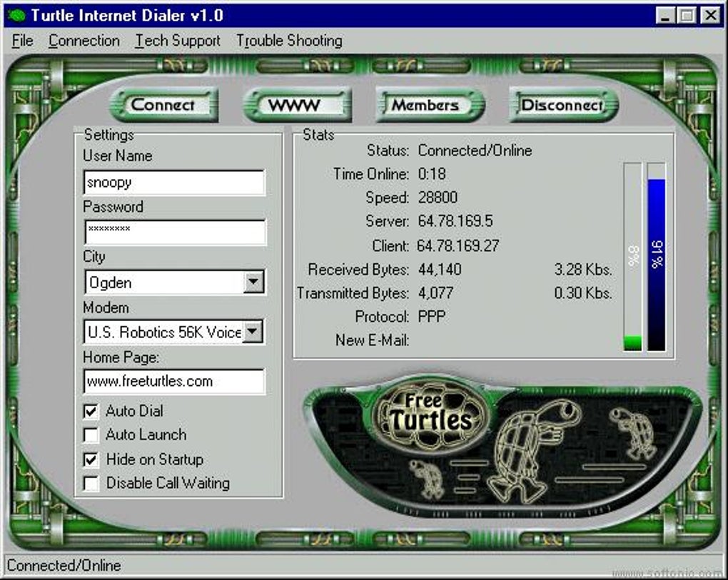
Task: Maximize the Turtle Internet Dialer window
Action: pyautogui.click(x=686, y=16)
